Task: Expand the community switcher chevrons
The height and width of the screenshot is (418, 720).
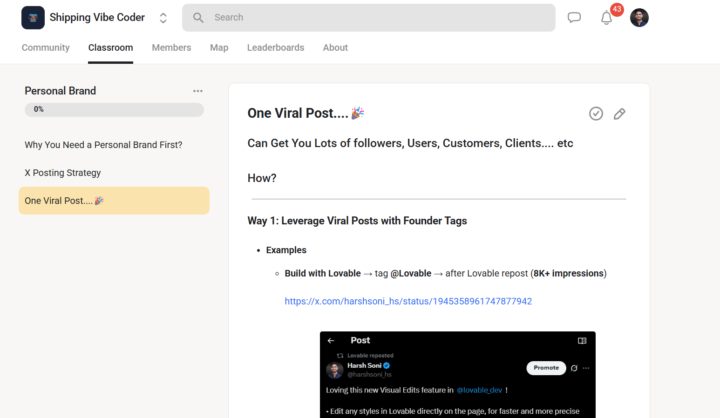Action: [163, 18]
